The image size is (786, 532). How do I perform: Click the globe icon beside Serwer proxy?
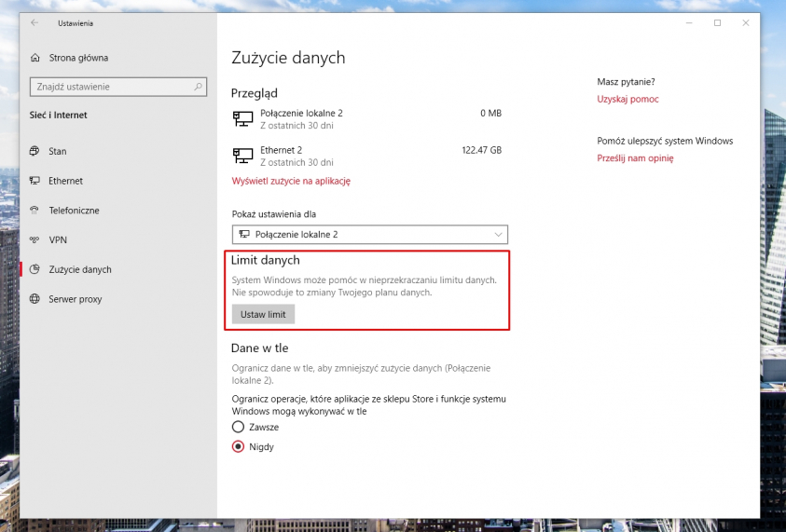point(34,298)
